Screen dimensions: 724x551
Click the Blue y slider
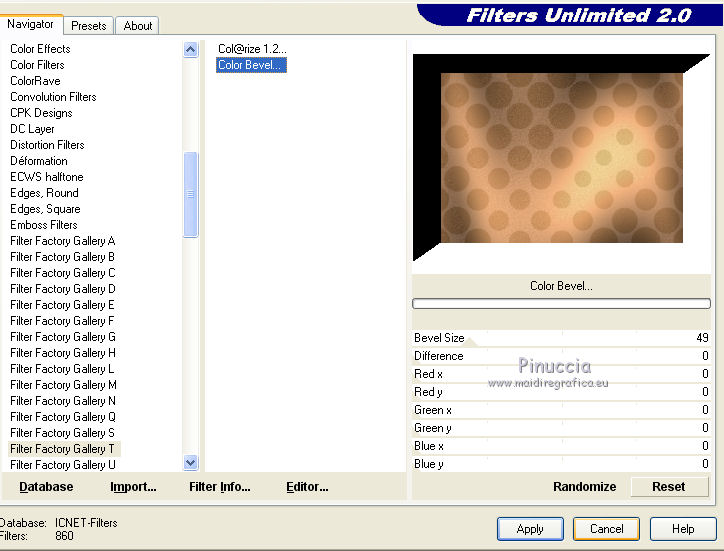tap(561, 464)
